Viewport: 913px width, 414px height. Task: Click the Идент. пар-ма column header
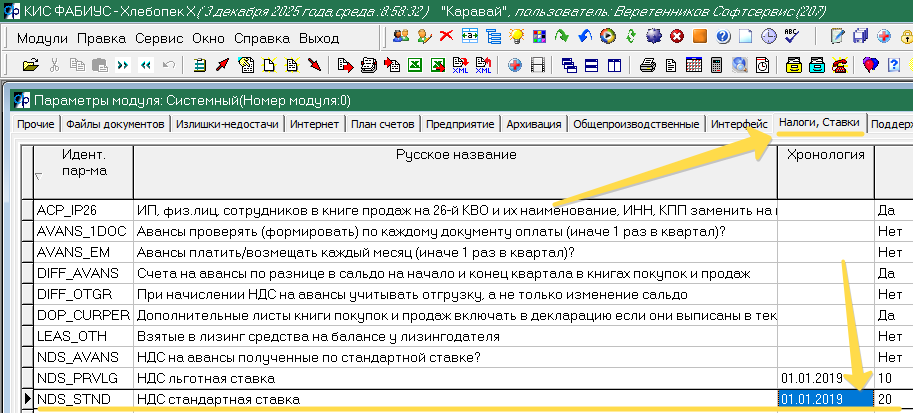coord(83,172)
